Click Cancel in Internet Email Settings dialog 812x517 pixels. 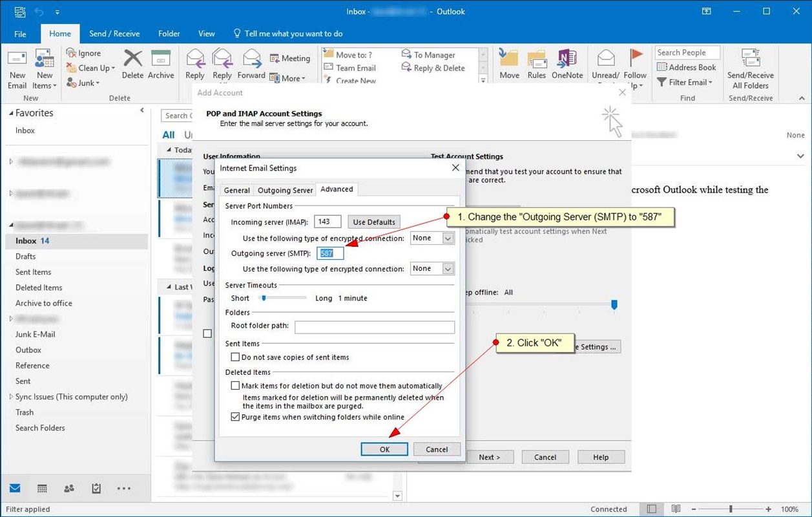[x=437, y=450]
